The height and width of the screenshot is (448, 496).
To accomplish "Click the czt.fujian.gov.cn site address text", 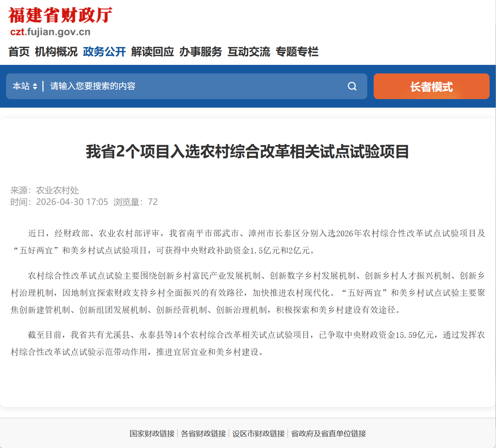I will pos(50,32).
